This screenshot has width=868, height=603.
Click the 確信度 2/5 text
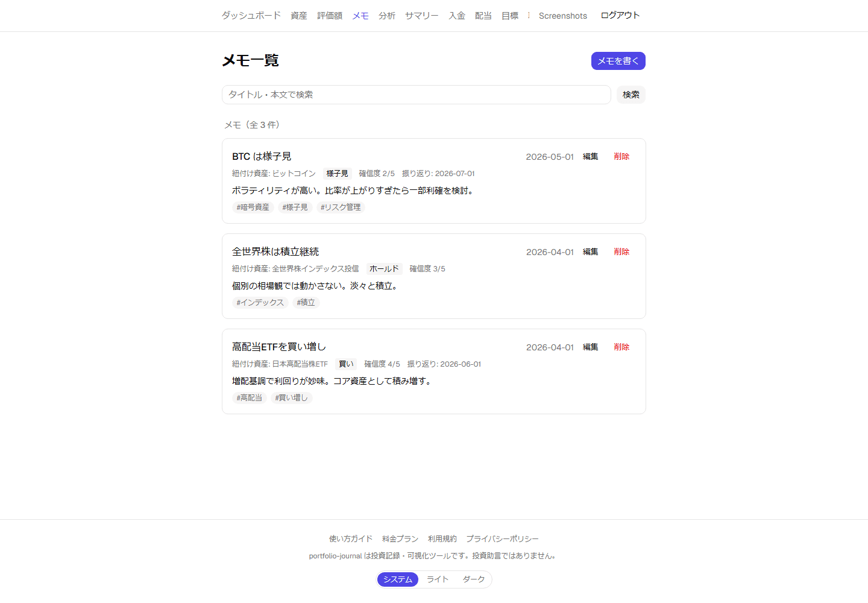[377, 174]
